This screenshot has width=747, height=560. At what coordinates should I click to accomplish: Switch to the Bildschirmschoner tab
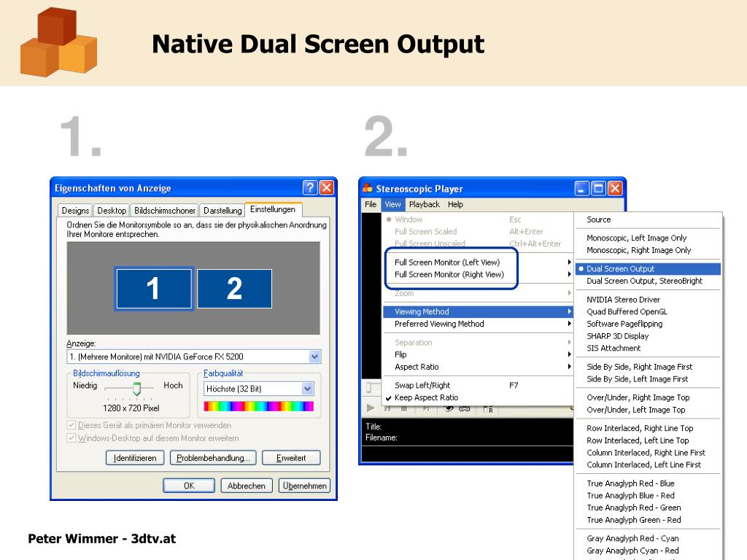(164, 211)
